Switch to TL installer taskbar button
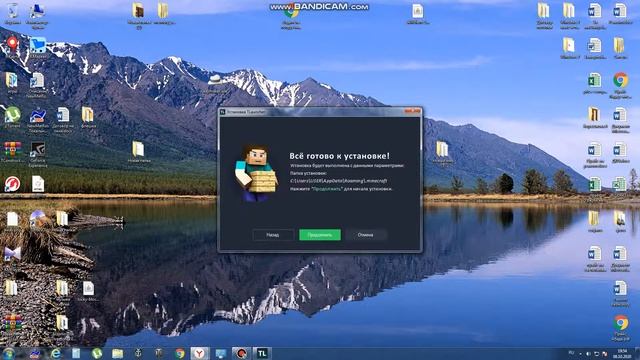This screenshot has height=360, width=640. (x=262, y=353)
